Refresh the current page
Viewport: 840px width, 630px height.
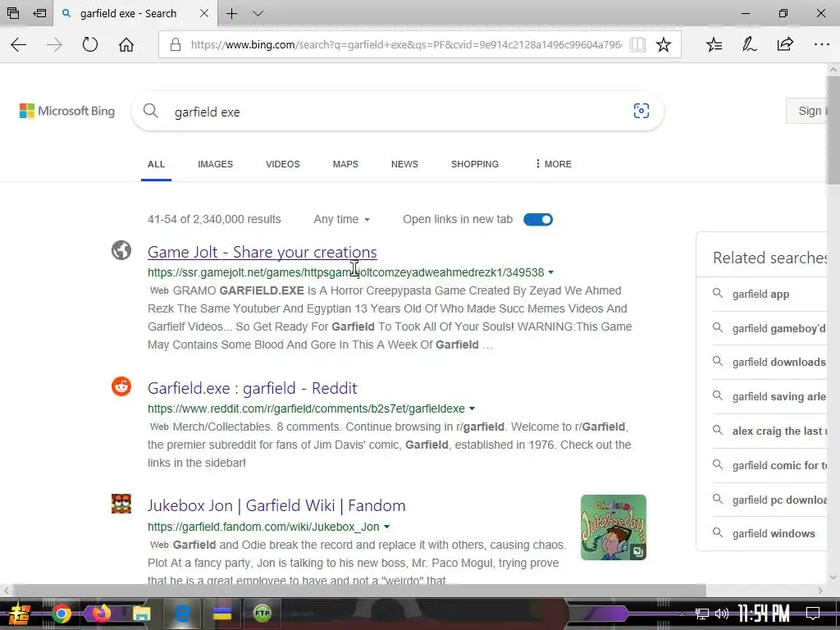pos(90,44)
